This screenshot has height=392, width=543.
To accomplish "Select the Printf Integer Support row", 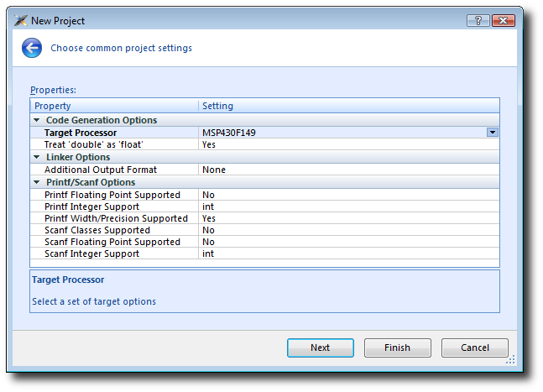I will coord(265,206).
